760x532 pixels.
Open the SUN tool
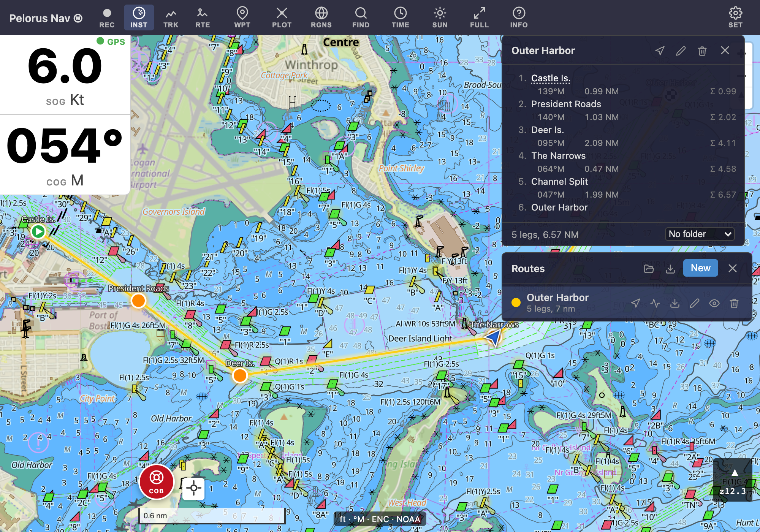[440, 17]
